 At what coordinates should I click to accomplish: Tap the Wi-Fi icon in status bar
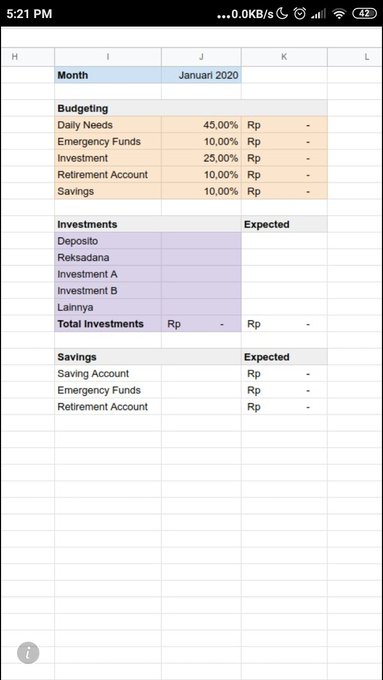pyautogui.click(x=339, y=14)
